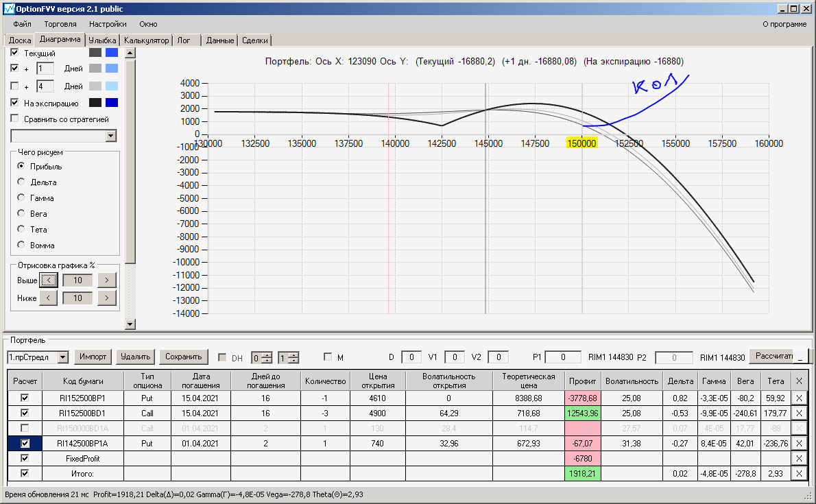This screenshot has height=504, width=816.
Task: Click the dark gray Текущий color swatch
Action: tap(95, 53)
